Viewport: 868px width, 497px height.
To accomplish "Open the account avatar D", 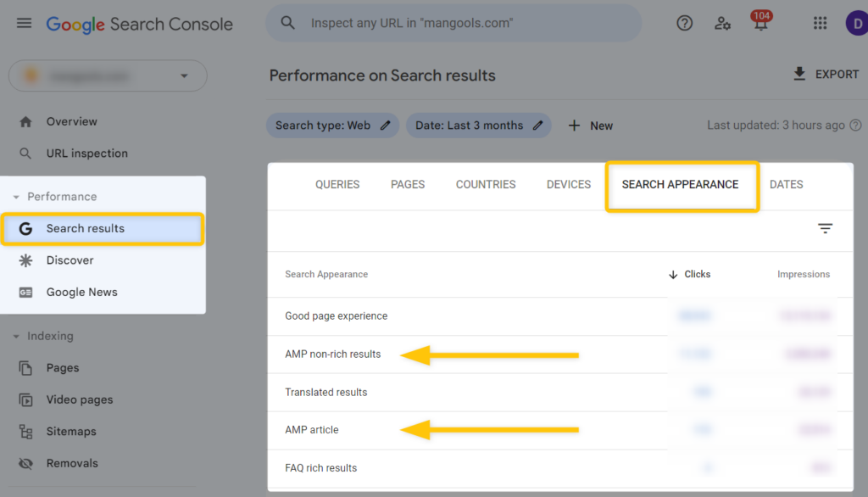I will (857, 23).
